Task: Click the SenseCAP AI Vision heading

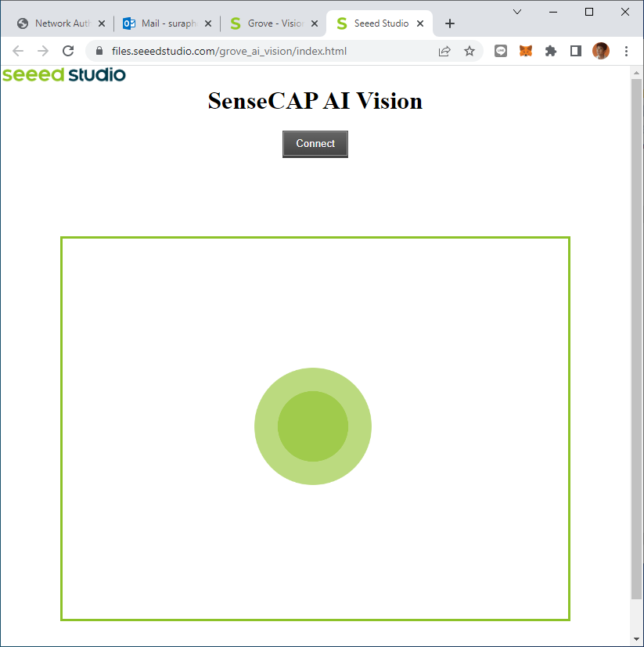Action: [315, 101]
